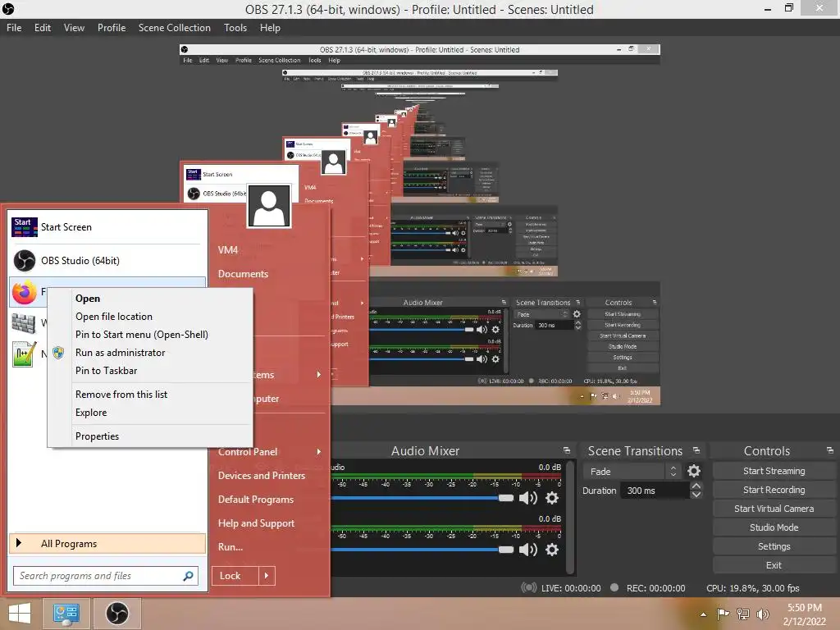Open second audio track settings gear
The height and width of the screenshot is (630, 840).
coord(552,550)
